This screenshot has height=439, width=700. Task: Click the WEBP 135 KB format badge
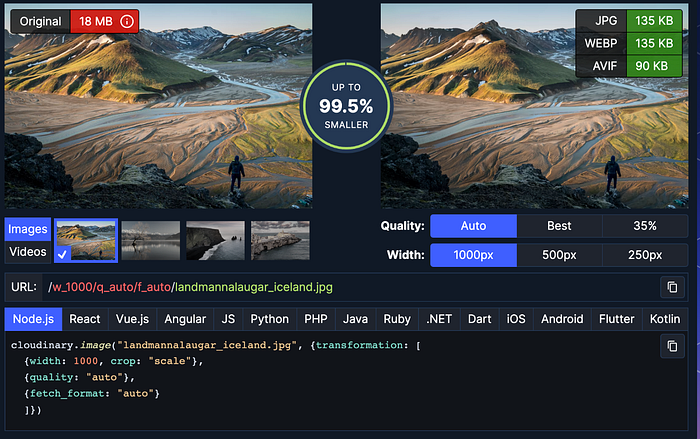pyautogui.click(x=629, y=44)
